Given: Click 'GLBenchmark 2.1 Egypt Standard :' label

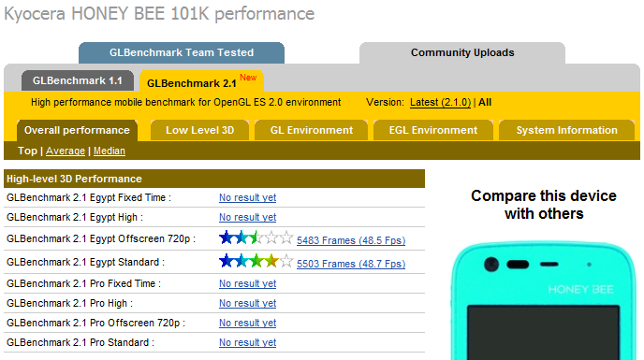Looking at the screenshot, I should pyautogui.click(x=85, y=262).
